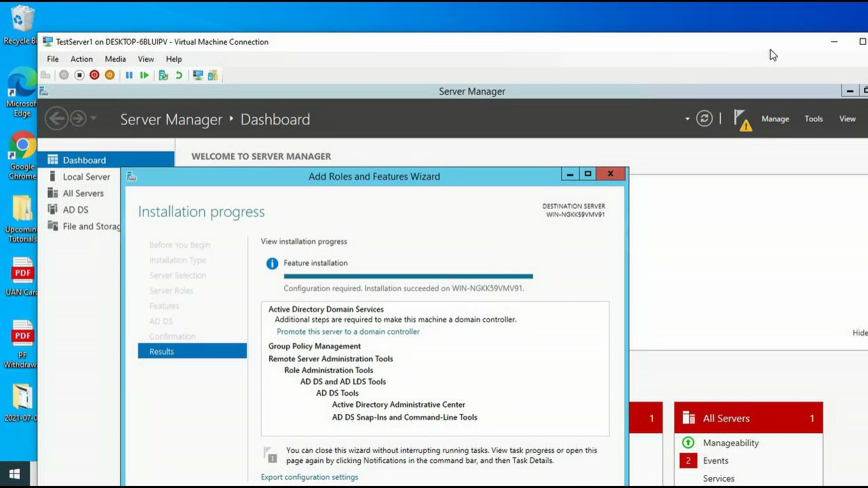This screenshot has height=488, width=868.
Task: Open the Upcoming Tutorials folder
Action: (22, 219)
